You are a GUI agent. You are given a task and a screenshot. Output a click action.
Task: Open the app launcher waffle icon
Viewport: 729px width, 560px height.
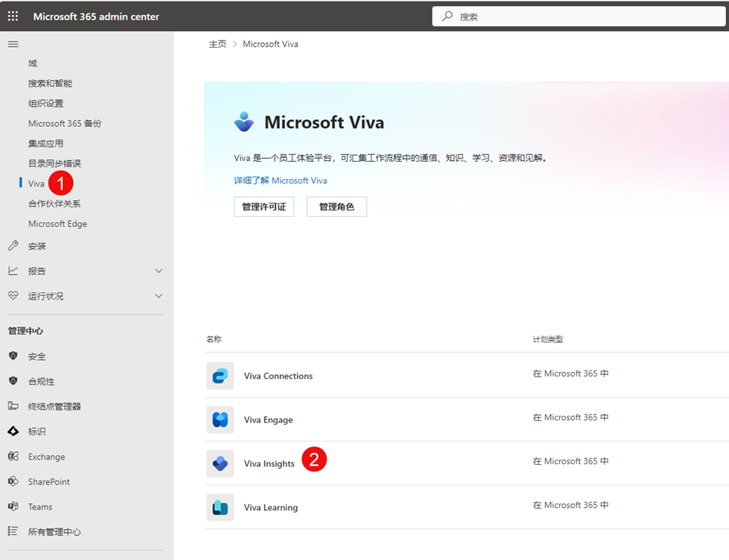[13, 17]
